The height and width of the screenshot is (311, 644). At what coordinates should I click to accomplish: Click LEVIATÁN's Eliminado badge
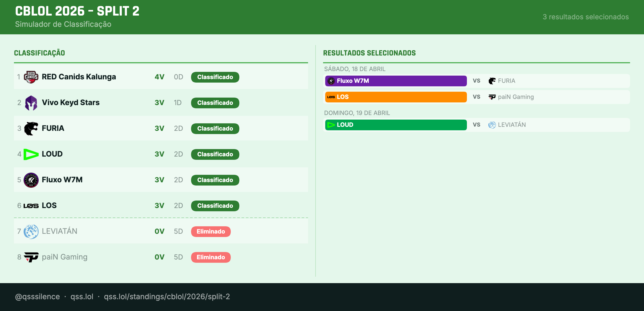tap(211, 232)
